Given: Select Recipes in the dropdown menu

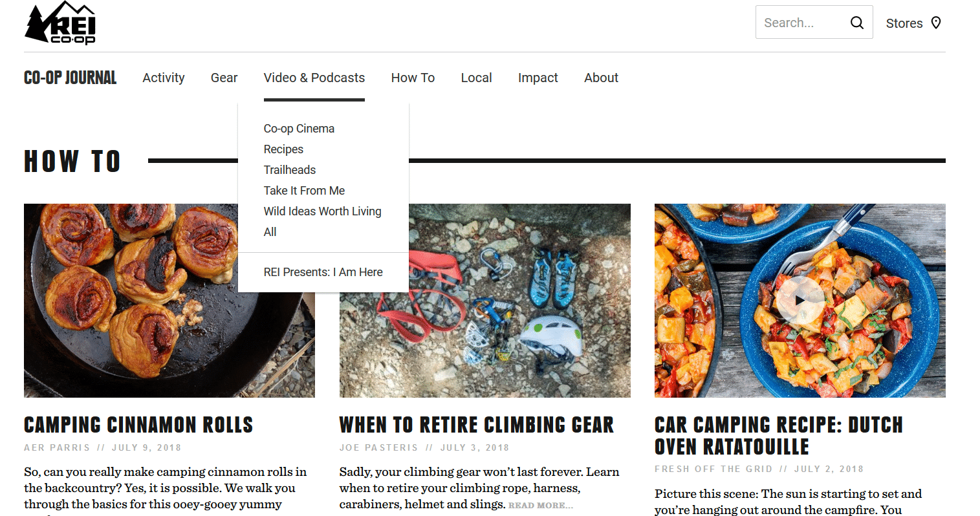Looking at the screenshot, I should [283, 149].
